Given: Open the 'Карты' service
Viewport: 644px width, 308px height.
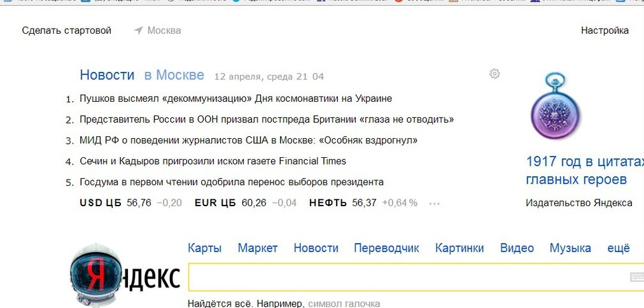Looking at the screenshot, I should (204, 248).
